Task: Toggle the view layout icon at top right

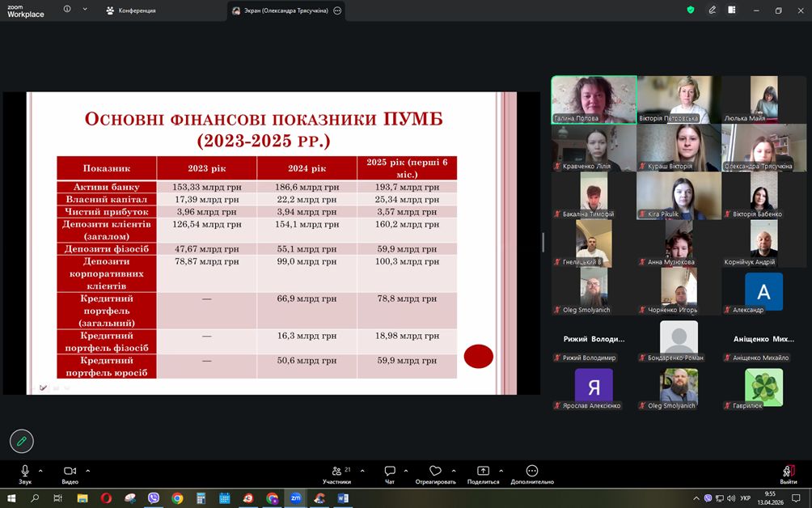Action: point(732,10)
